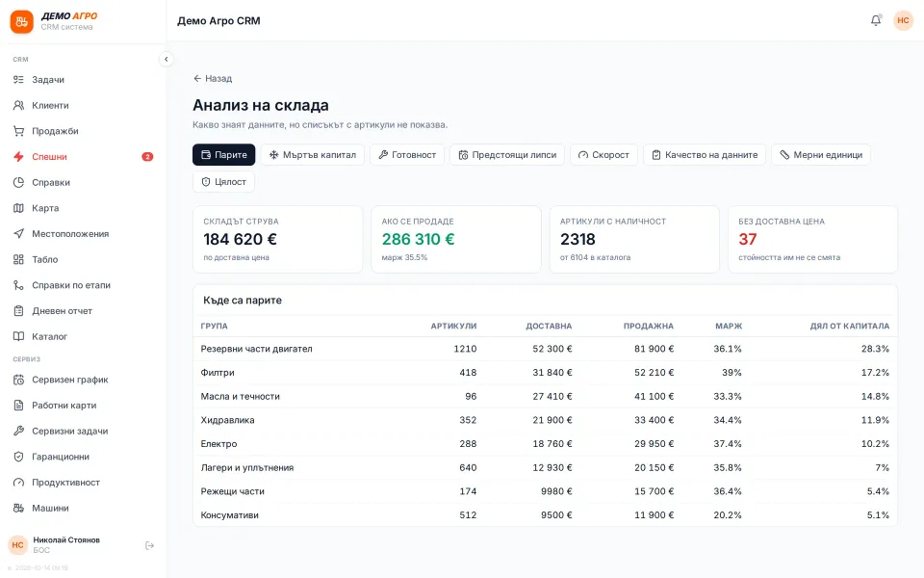Switch to Мерни единици tab

tap(821, 154)
